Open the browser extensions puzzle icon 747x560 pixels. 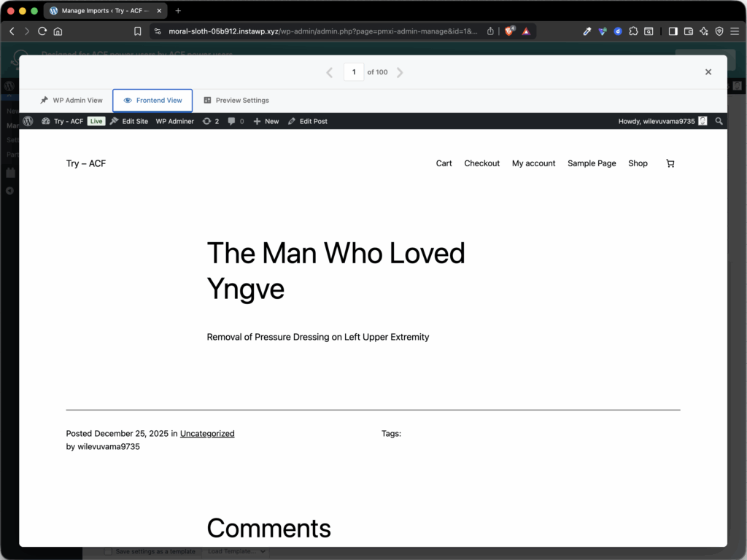point(633,31)
